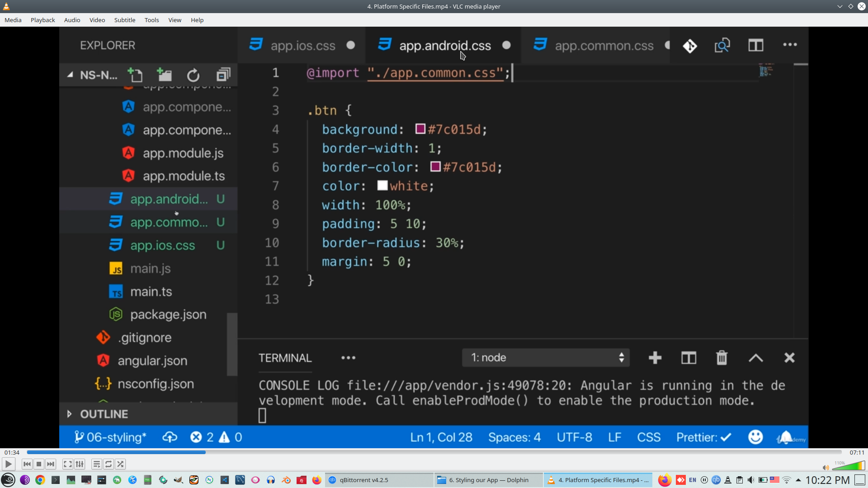
Task: Toggle random shuffle playback
Action: point(120,464)
